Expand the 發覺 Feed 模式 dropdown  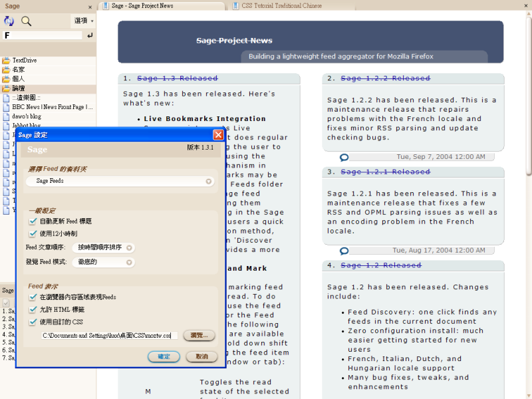[130, 262]
